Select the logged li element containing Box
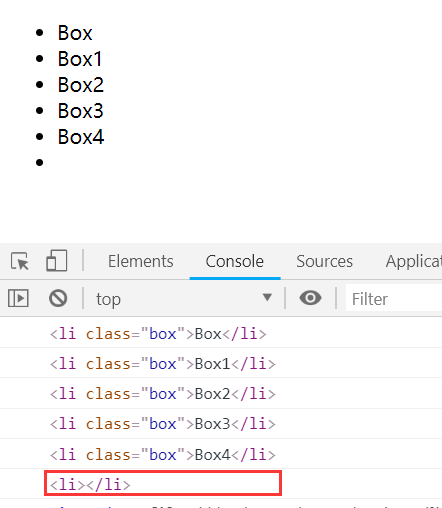This screenshot has height=508, width=442. tap(158, 334)
